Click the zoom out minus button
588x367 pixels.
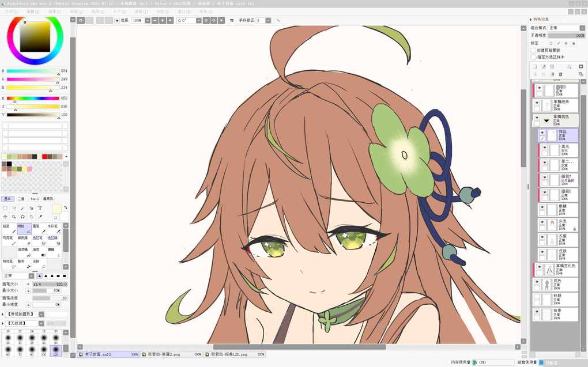pos(155,20)
